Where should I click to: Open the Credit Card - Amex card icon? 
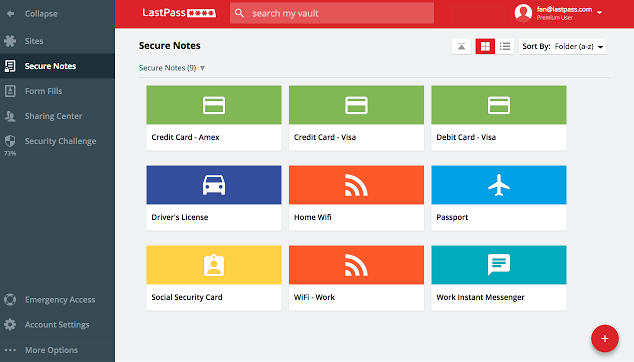pyautogui.click(x=214, y=105)
